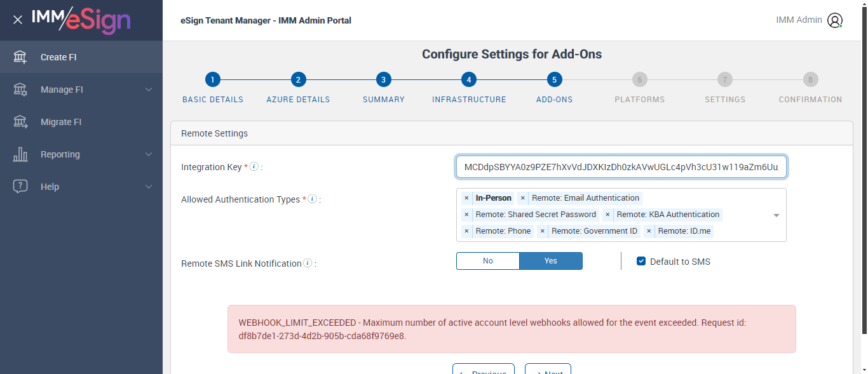The height and width of the screenshot is (374, 868).
Task: Select the SETTINGS step label
Action: point(725,100)
